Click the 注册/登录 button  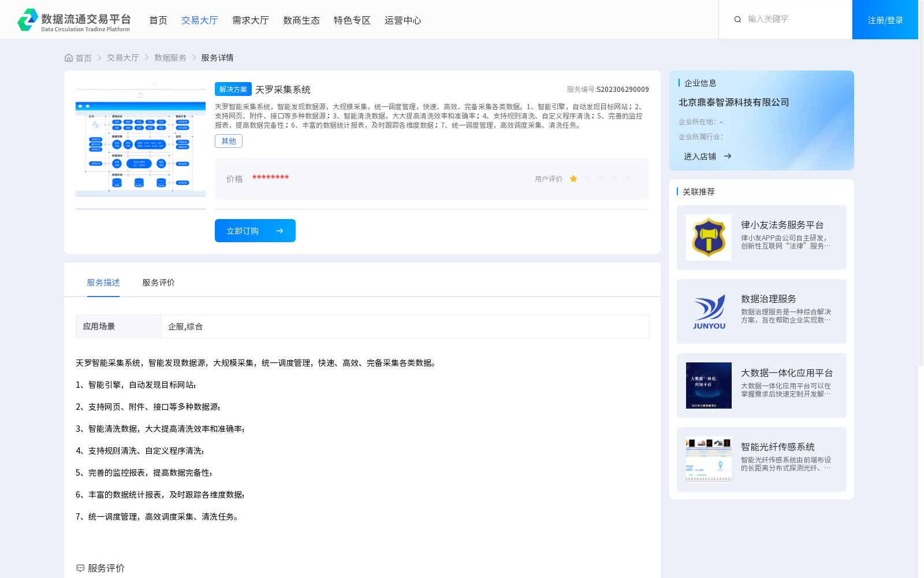tap(885, 20)
